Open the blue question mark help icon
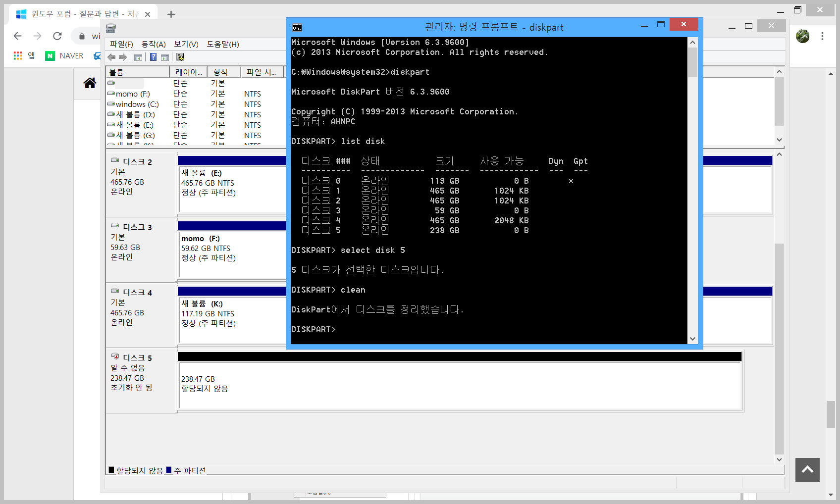 click(153, 57)
